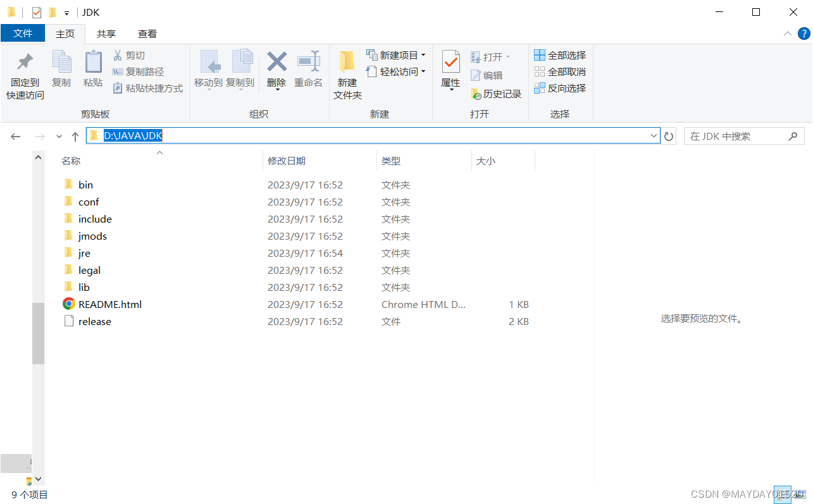The image size is (813, 504).
Task: Click the Rename icon
Action: (x=308, y=62)
